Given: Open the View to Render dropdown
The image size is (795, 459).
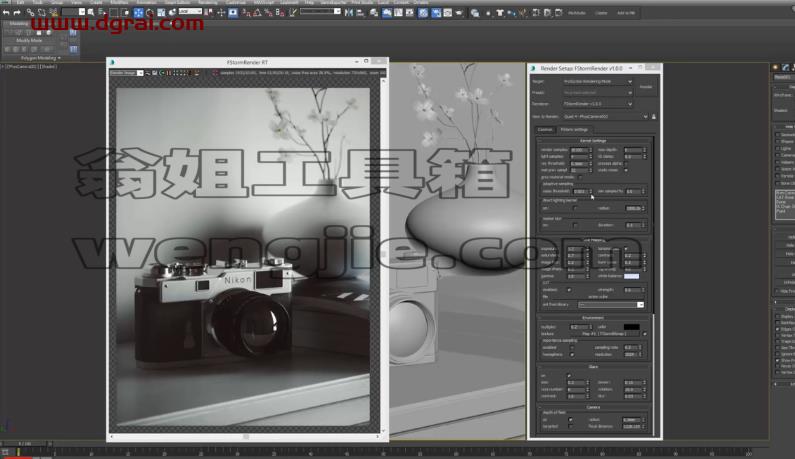Looking at the screenshot, I should pyautogui.click(x=606, y=117).
